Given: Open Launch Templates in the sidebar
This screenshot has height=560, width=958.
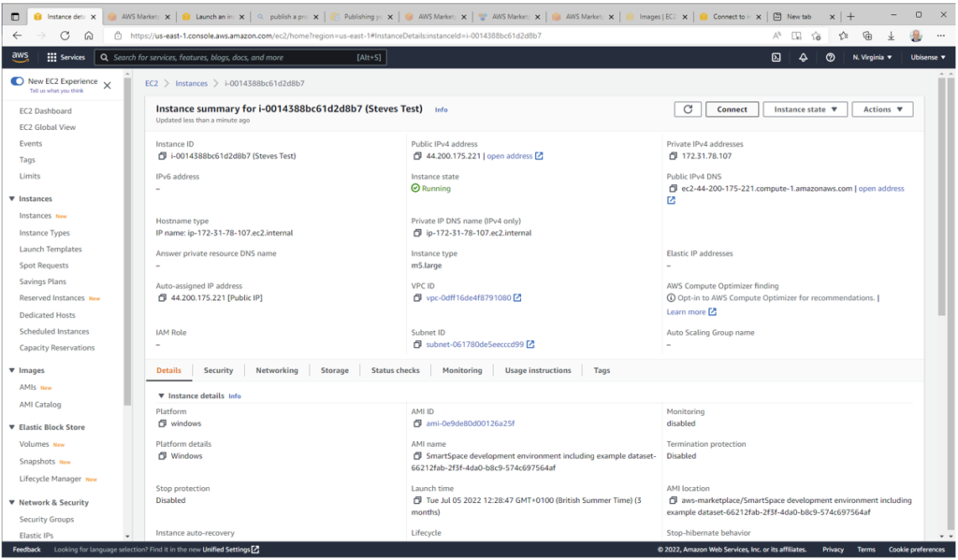Looking at the screenshot, I should point(51,250).
